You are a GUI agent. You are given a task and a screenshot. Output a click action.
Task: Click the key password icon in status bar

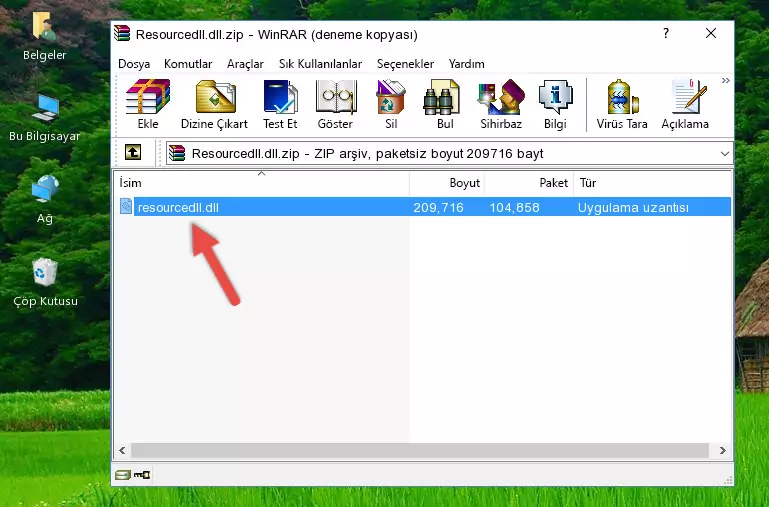[142, 475]
